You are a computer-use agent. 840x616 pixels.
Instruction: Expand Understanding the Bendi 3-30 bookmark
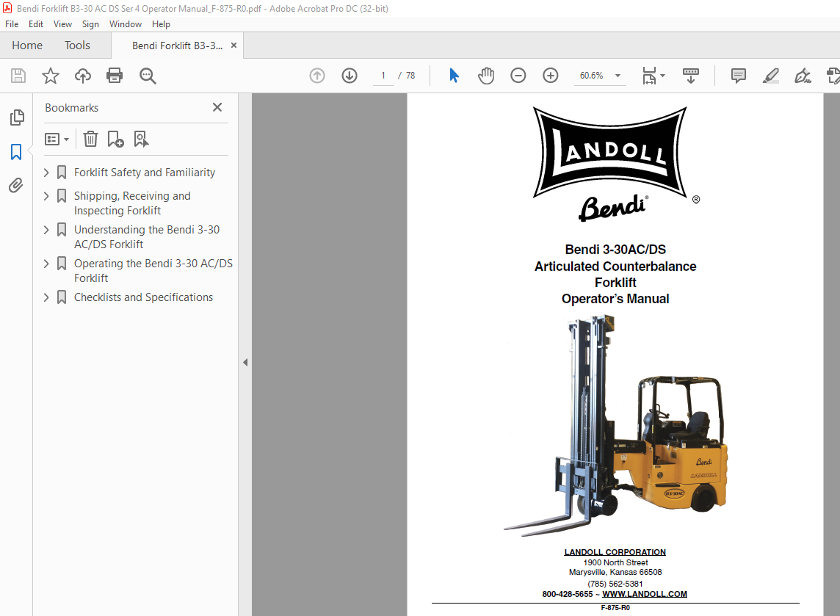click(46, 230)
